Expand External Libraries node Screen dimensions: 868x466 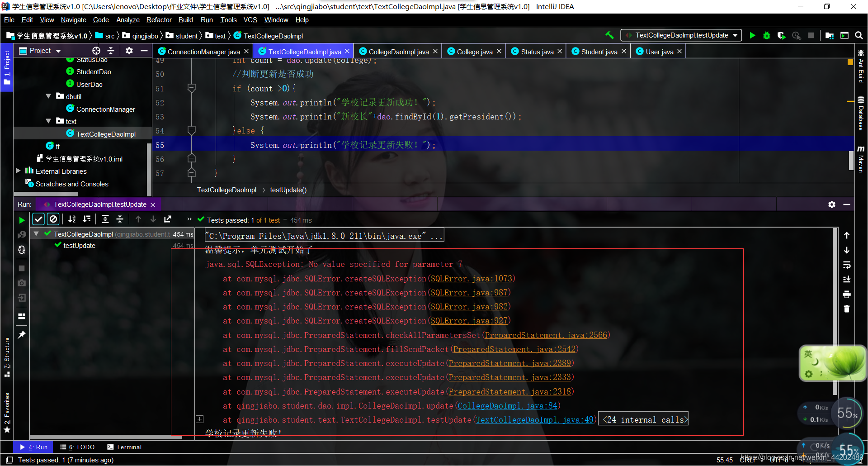tap(18, 171)
